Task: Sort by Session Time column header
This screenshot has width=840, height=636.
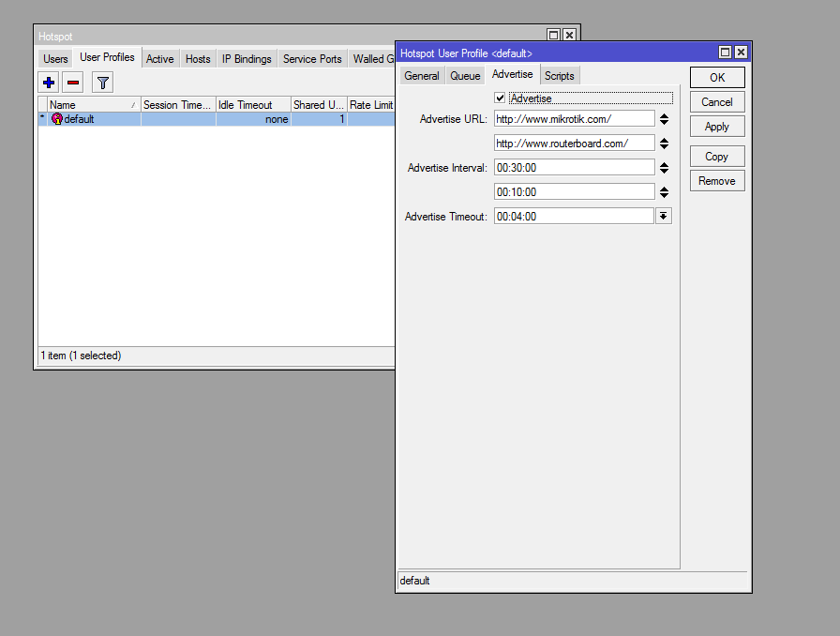Action: [178, 104]
